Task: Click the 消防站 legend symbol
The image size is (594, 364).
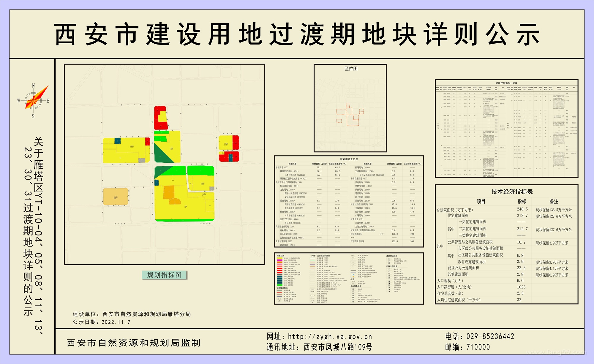Action: point(389,291)
